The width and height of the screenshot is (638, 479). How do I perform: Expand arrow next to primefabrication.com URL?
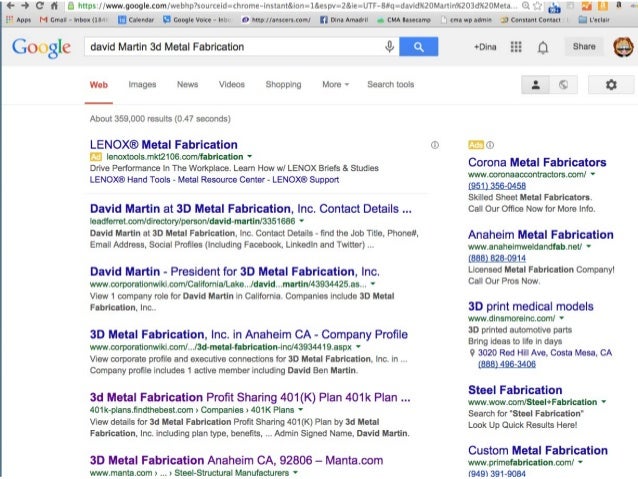(x=580, y=462)
